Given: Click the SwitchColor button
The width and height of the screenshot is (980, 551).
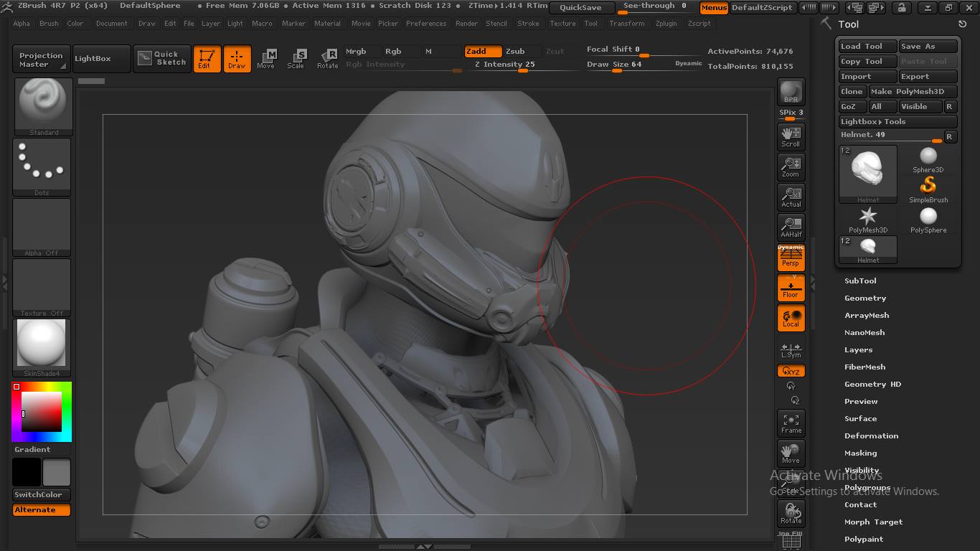Looking at the screenshot, I should point(42,495).
